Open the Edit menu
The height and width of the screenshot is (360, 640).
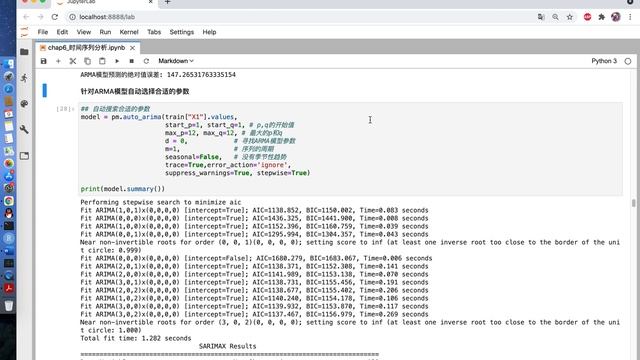[x=62, y=32]
